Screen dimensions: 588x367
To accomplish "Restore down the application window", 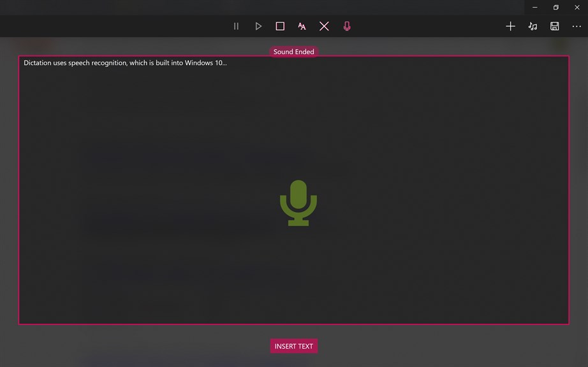I will [x=555, y=8].
